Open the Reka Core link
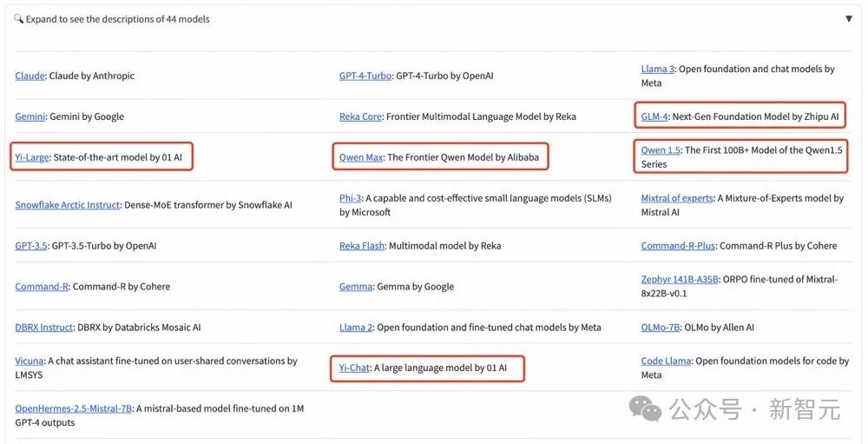The height and width of the screenshot is (444, 868). click(x=360, y=116)
